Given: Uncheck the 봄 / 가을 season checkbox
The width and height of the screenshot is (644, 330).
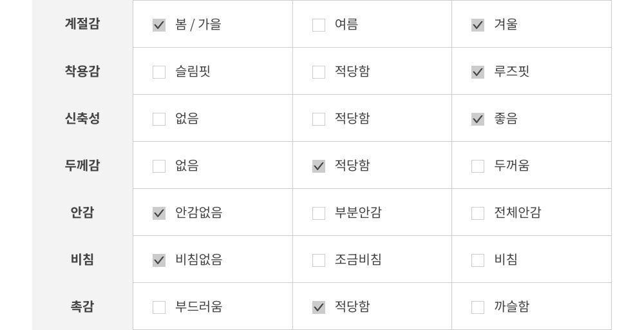Looking at the screenshot, I should pos(159,25).
